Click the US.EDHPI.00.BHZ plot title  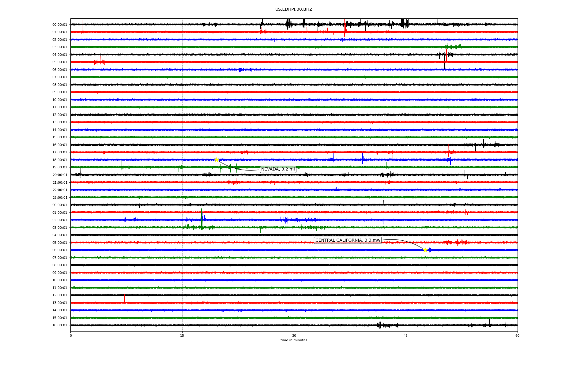tap(294, 10)
